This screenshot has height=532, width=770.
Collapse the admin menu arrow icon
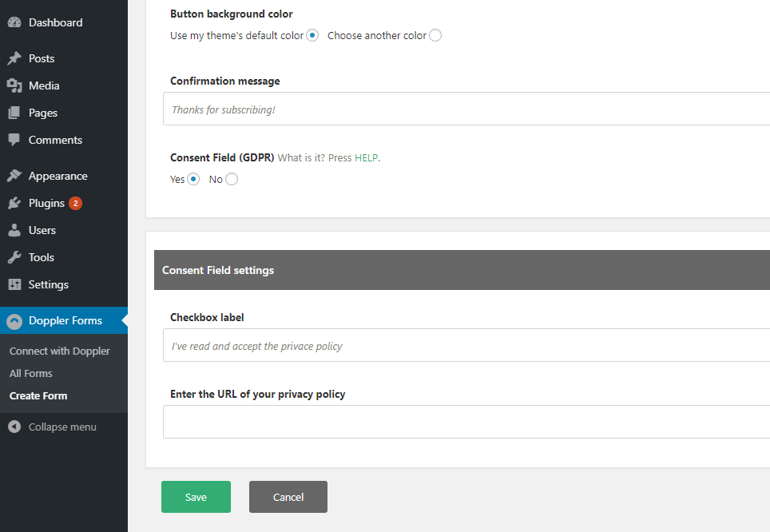pyautogui.click(x=14, y=427)
